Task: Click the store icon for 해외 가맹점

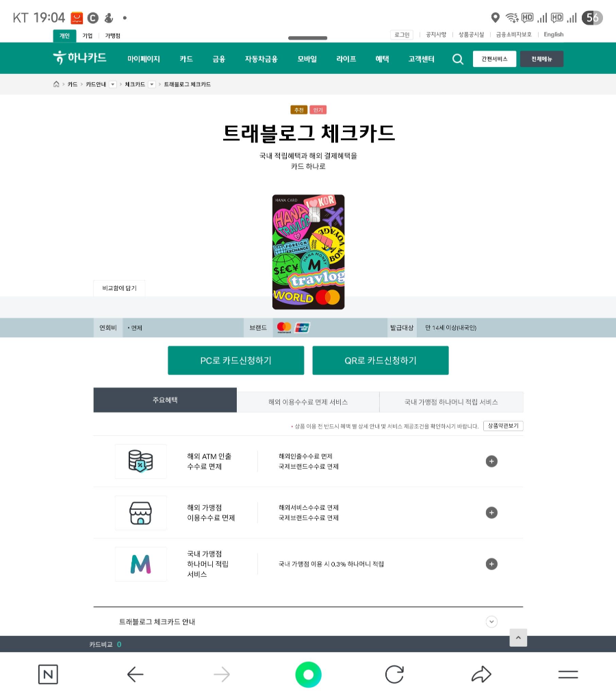Action: [x=141, y=513]
